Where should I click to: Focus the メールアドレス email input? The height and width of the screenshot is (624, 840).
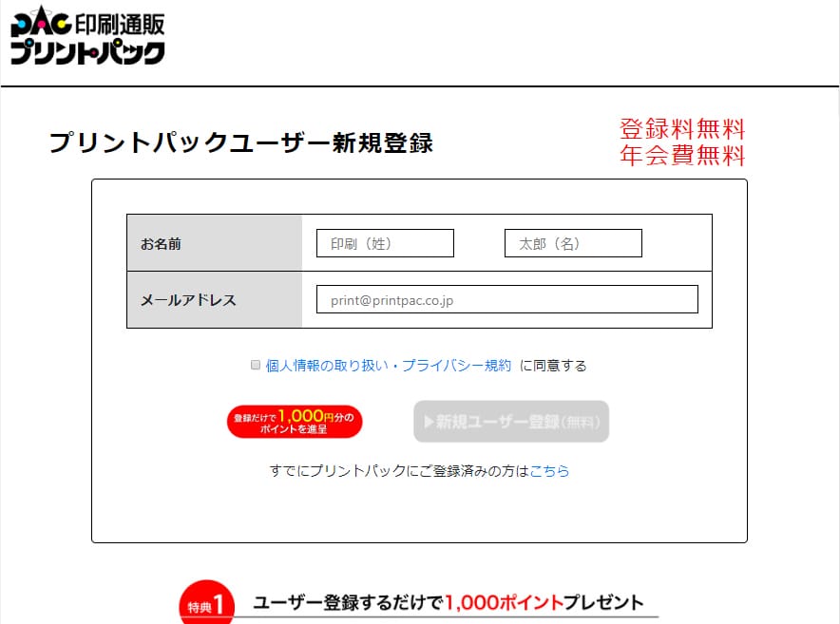[x=507, y=299]
